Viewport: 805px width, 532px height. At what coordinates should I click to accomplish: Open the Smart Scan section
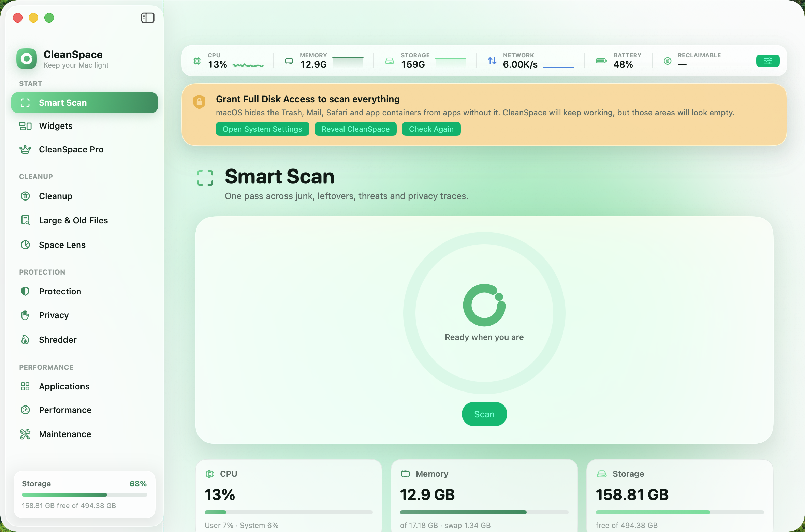click(85, 103)
